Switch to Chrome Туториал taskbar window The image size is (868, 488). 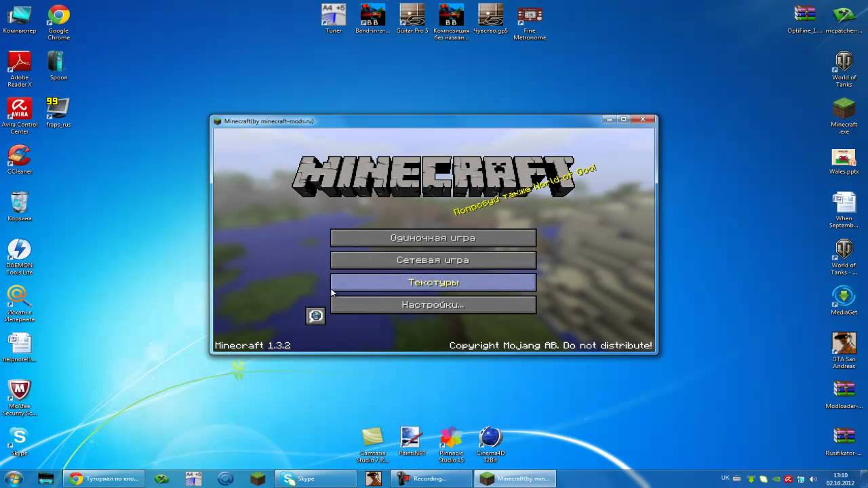(x=104, y=479)
